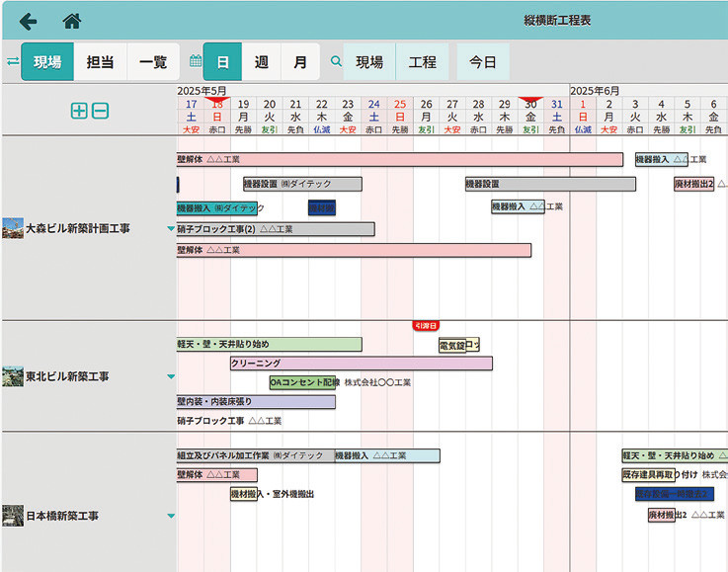This screenshot has height=572, width=728.
Task: Switch to the 一覧 view tab
Action: coord(153,62)
